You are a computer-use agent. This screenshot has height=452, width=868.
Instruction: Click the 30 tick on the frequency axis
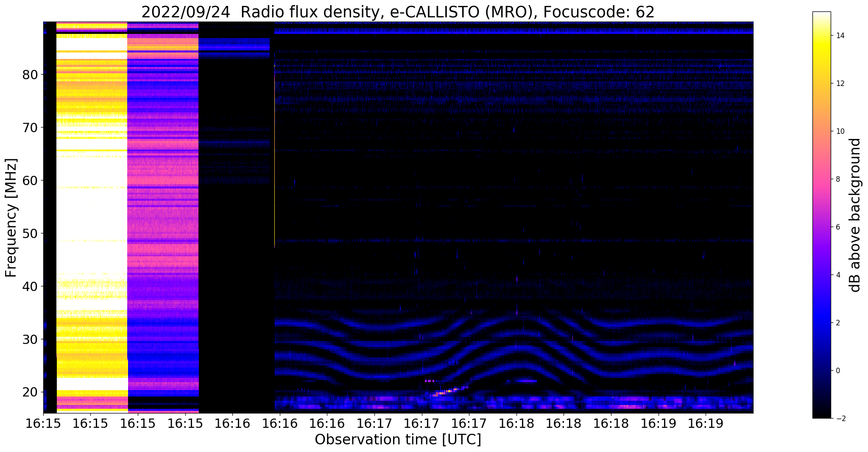tap(30, 339)
